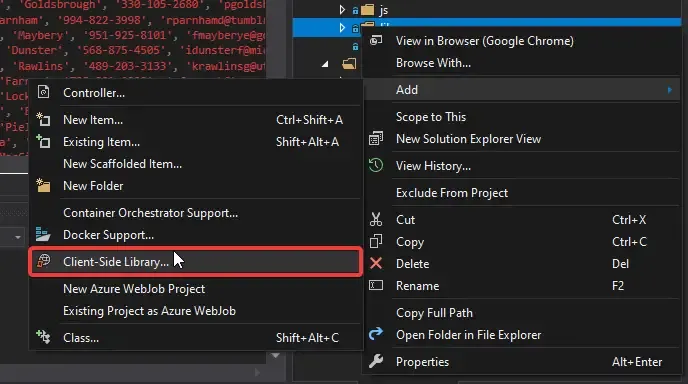Click the Docker Support whale icon
This screenshot has height=384, width=688.
point(43,234)
